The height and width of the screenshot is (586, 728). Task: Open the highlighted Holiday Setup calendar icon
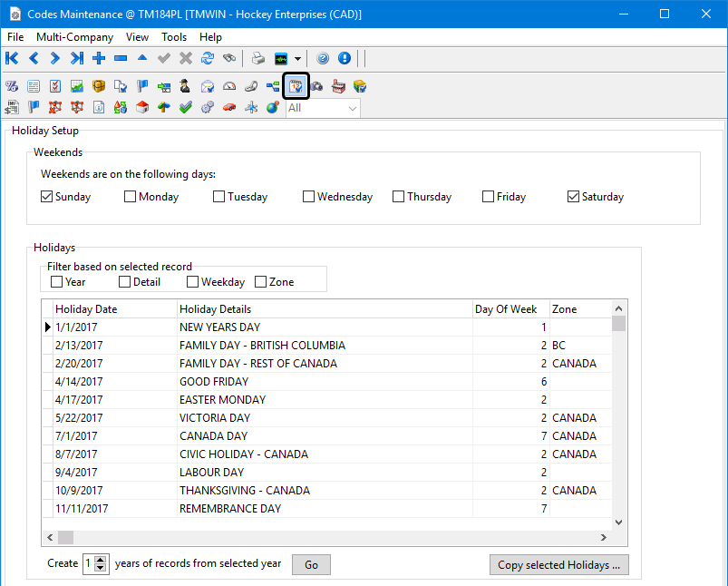pyautogui.click(x=296, y=87)
